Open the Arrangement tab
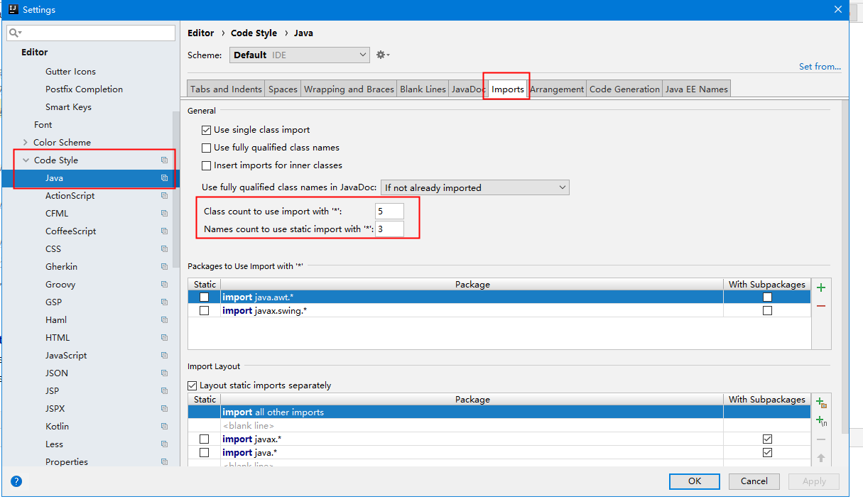863x504 pixels. 557,89
